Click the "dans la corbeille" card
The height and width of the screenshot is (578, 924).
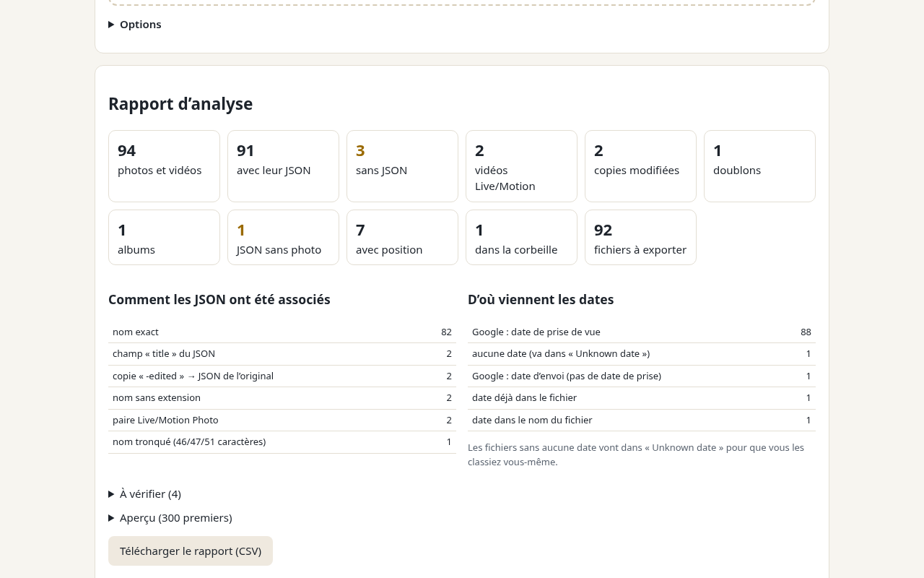(521, 238)
